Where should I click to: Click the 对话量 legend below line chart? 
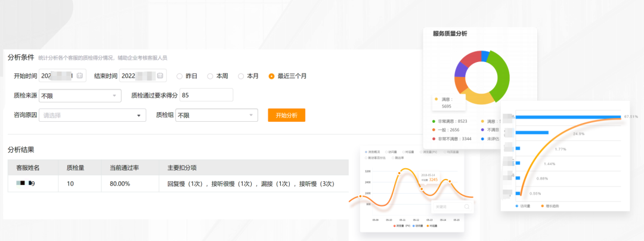(x=431, y=226)
